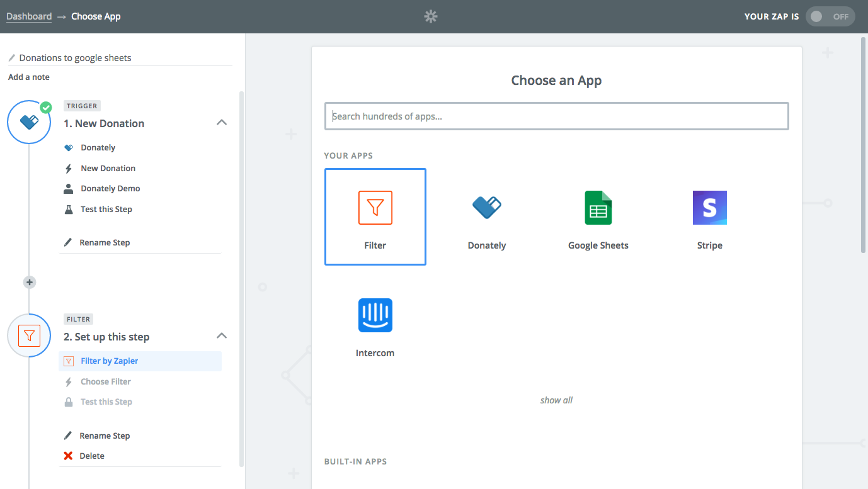868x489 pixels.
Task: Click the FILTER label badge
Action: pyautogui.click(x=79, y=319)
